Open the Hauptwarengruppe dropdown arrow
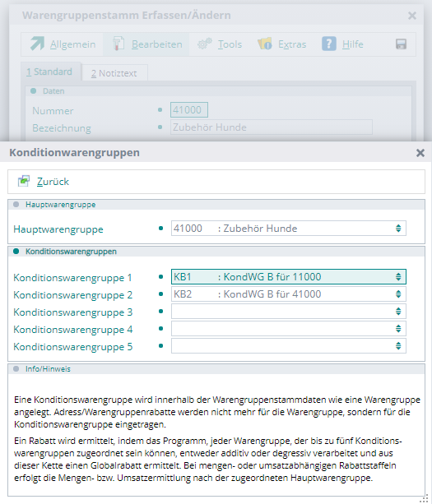Image resolution: width=432 pixels, height=504 pixels. pos(398,229)
